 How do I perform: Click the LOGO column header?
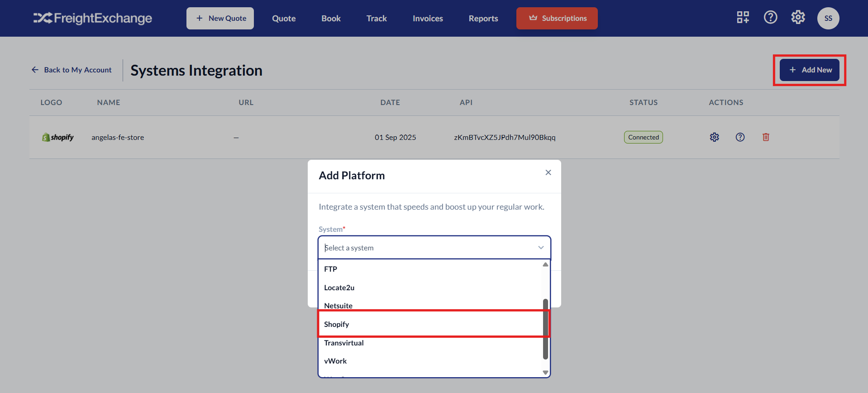51,102
